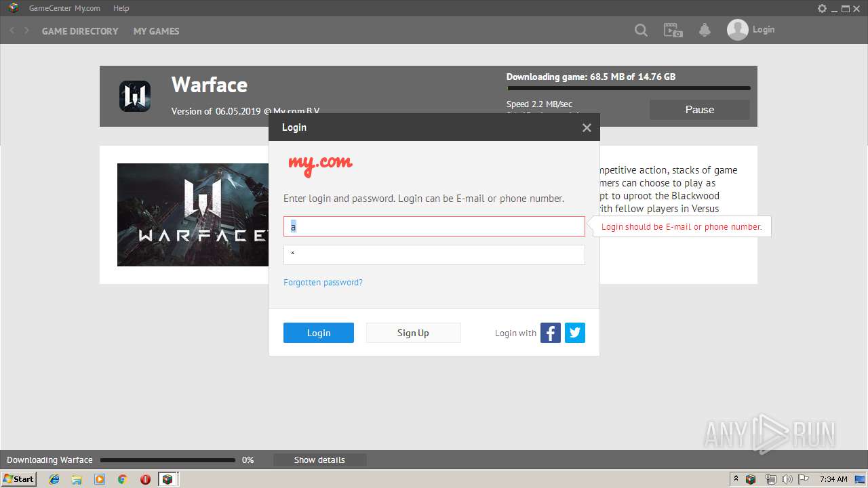Click the Sign Up button
The height and width of the screenshot is (488, 868).
point(413,333)
